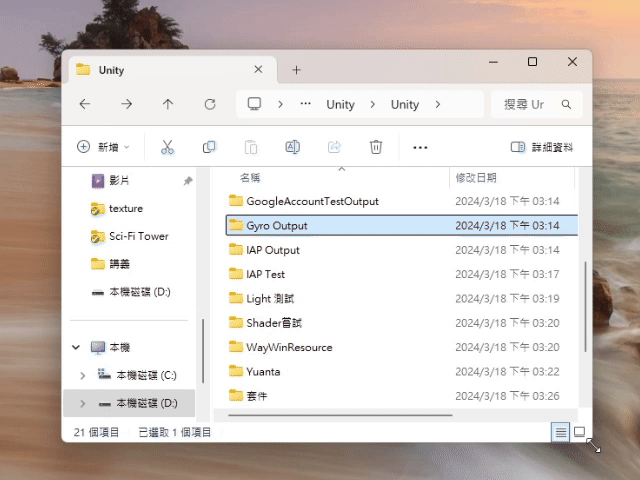Switch to large thumbnails view
Screen dimensions: 640x480
pos(579,432)
